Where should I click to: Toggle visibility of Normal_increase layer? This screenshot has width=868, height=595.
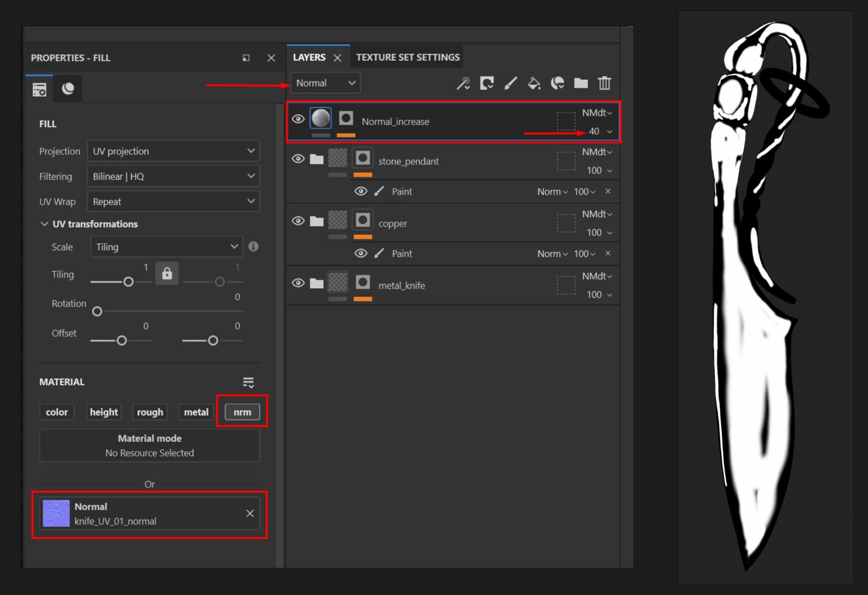(298, 119)
